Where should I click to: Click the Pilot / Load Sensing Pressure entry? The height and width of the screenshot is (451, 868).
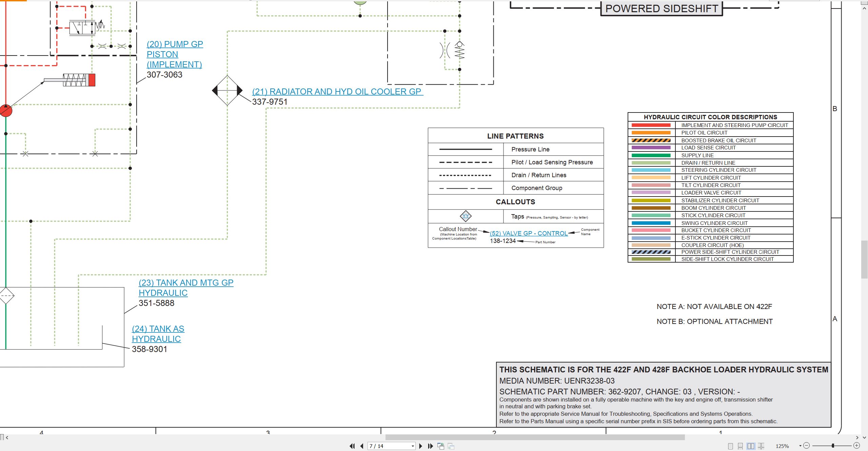pos(552,162)
